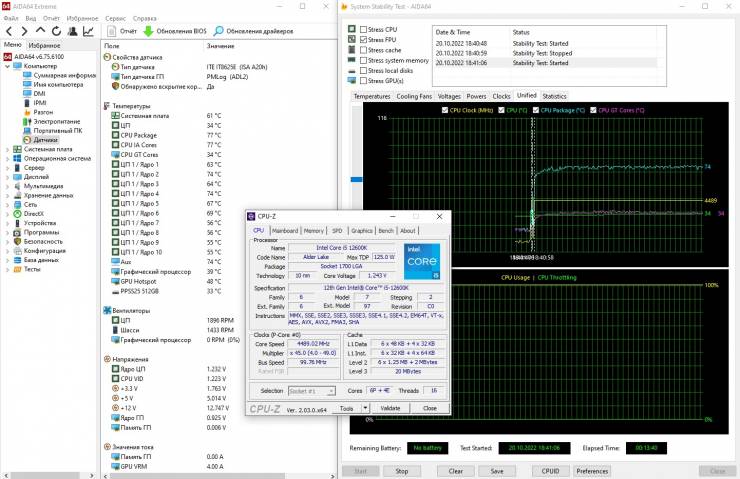
Task: Uncheck Stress FPU checkbox
Action: [363, 40]
